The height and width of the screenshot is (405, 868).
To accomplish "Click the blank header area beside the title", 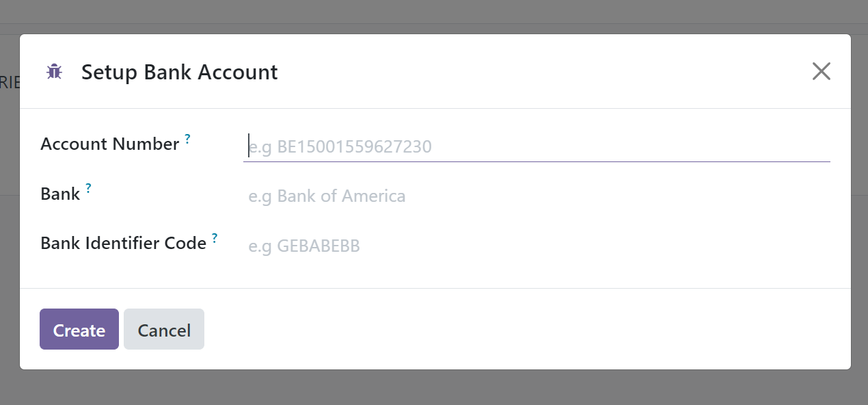I will (x=540, y=71).
